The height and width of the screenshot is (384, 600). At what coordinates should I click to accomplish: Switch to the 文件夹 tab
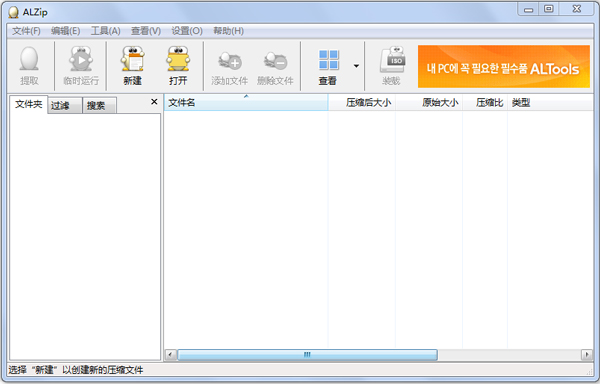point(29,104)
